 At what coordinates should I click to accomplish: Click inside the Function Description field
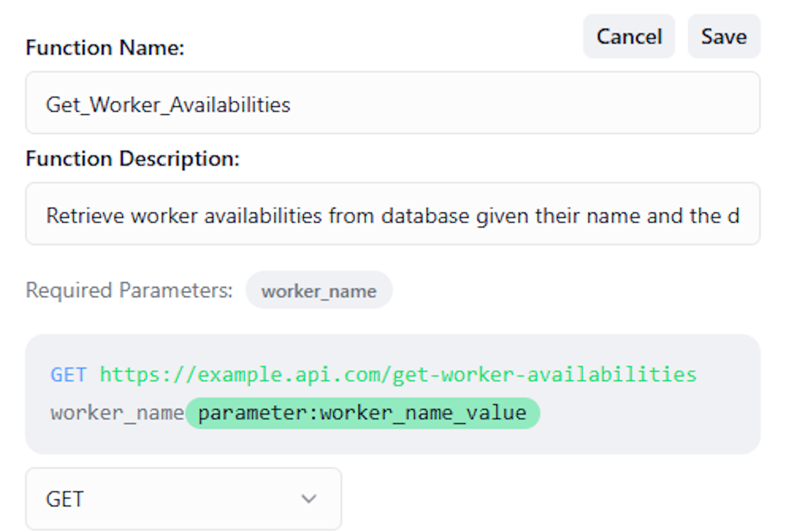tap(393, 214)
